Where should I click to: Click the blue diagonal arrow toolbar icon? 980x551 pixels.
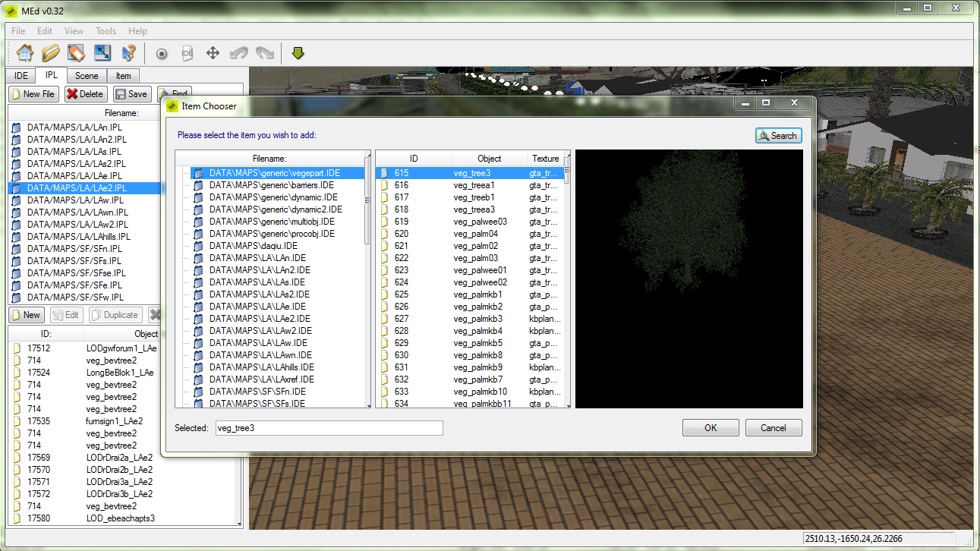(102, 53)
